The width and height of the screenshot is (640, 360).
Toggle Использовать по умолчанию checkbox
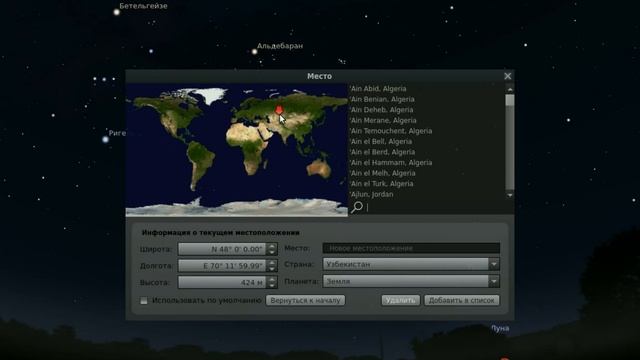pos(144,300)
